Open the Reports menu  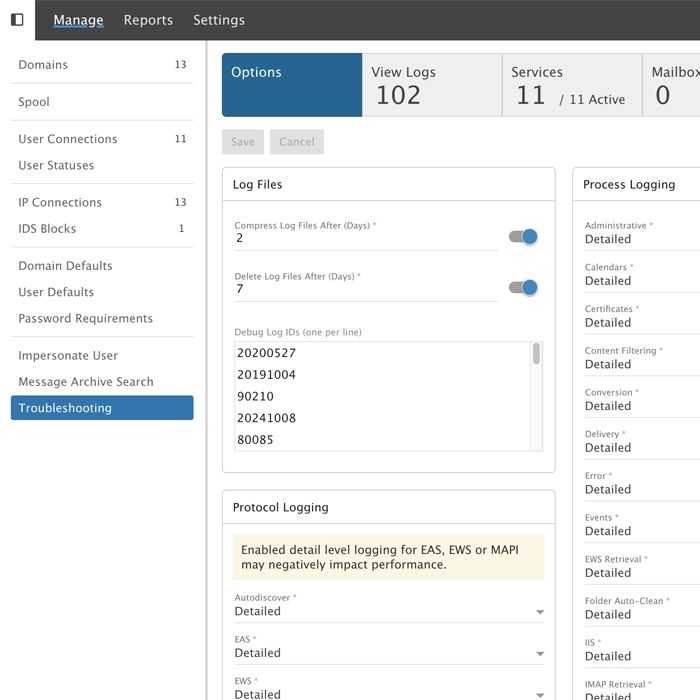(148, 20)
